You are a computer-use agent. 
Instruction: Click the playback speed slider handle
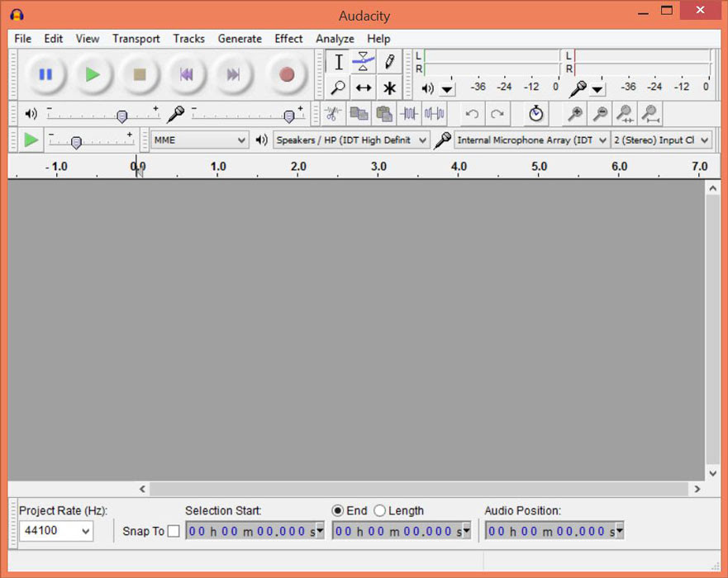coord(76,142)
